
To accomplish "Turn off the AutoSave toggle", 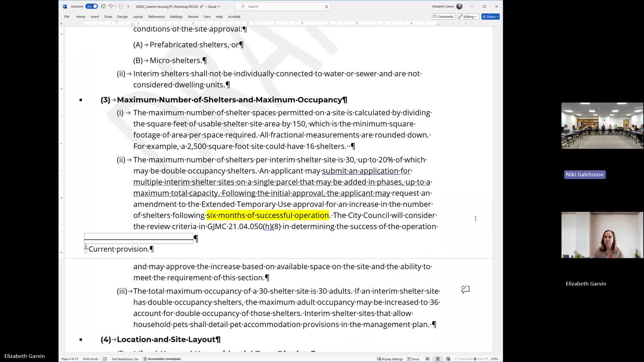I will (91, 6).
